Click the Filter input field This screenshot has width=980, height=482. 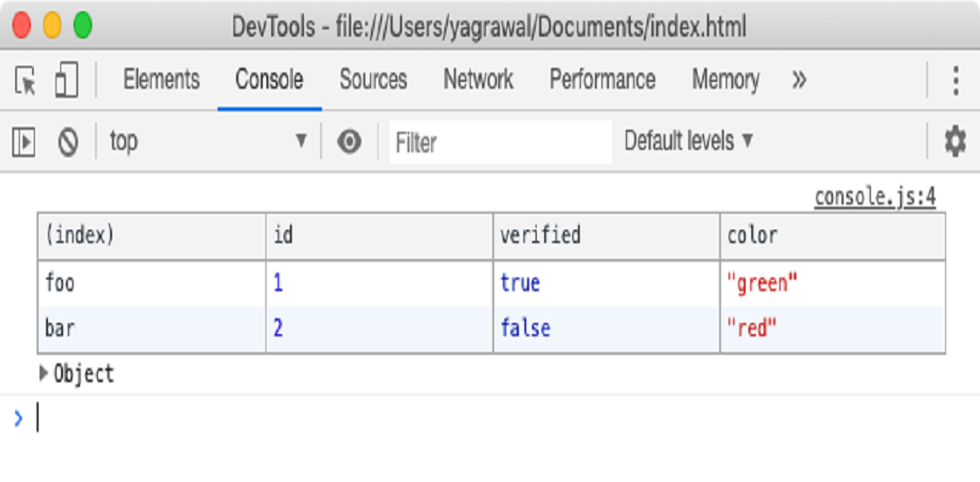click(x=500, y=142)
